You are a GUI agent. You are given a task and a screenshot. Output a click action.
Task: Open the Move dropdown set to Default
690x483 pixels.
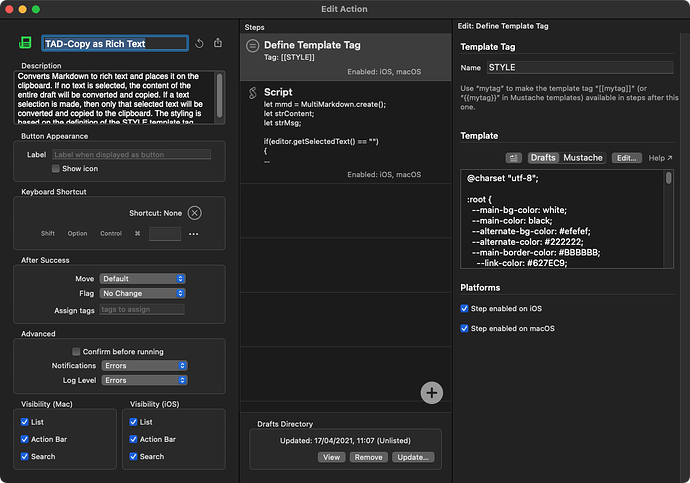[x=142, y=279]
